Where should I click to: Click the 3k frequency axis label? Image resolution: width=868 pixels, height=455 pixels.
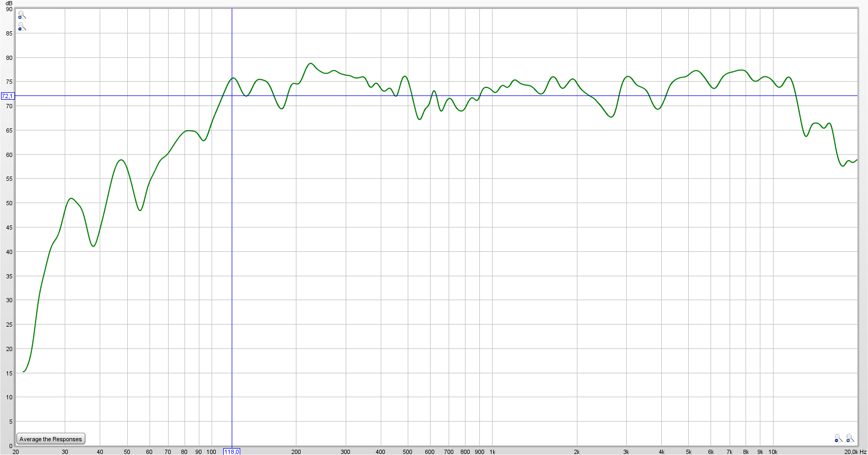click(x=626, y=452)
